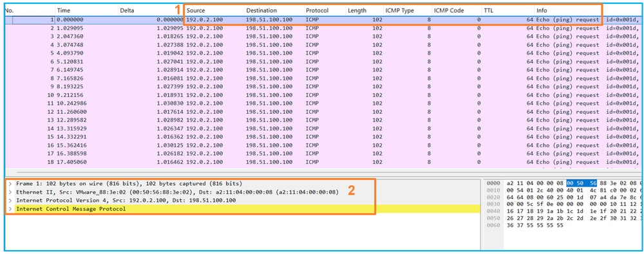Select packet 2 at time 1.029095
This screenshot has width=644, height=254.
(324, 28)
